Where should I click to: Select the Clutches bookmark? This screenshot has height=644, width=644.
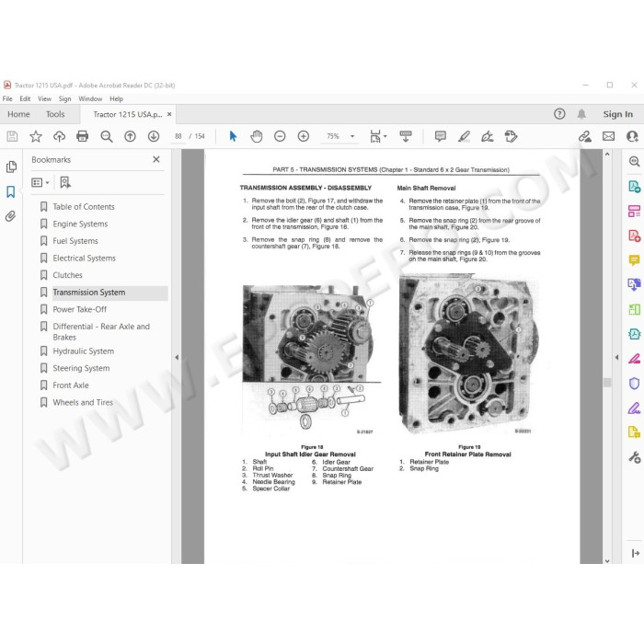point(68,275)
